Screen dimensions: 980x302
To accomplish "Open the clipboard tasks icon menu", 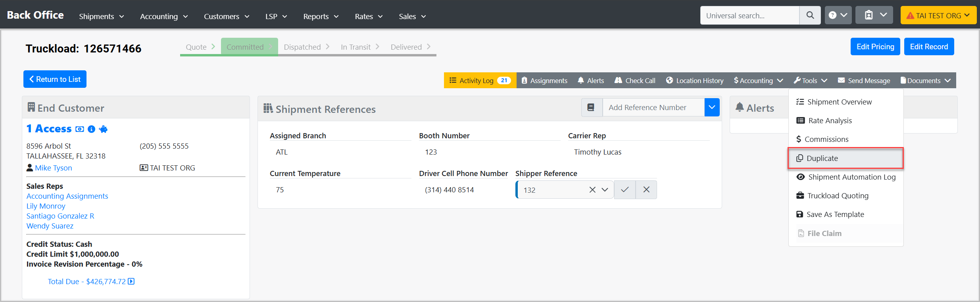I will (874, 15).
